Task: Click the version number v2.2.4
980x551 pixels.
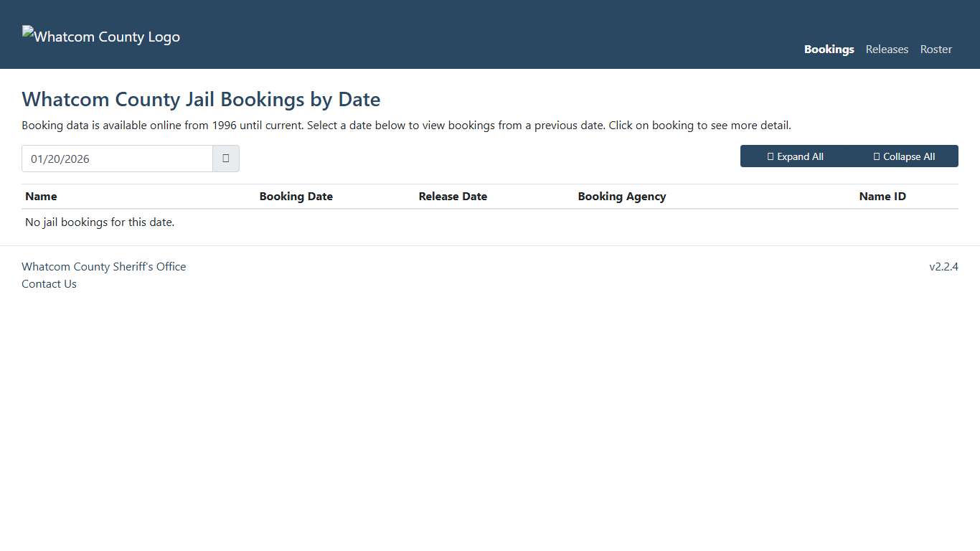Action: tap(943, 266)
